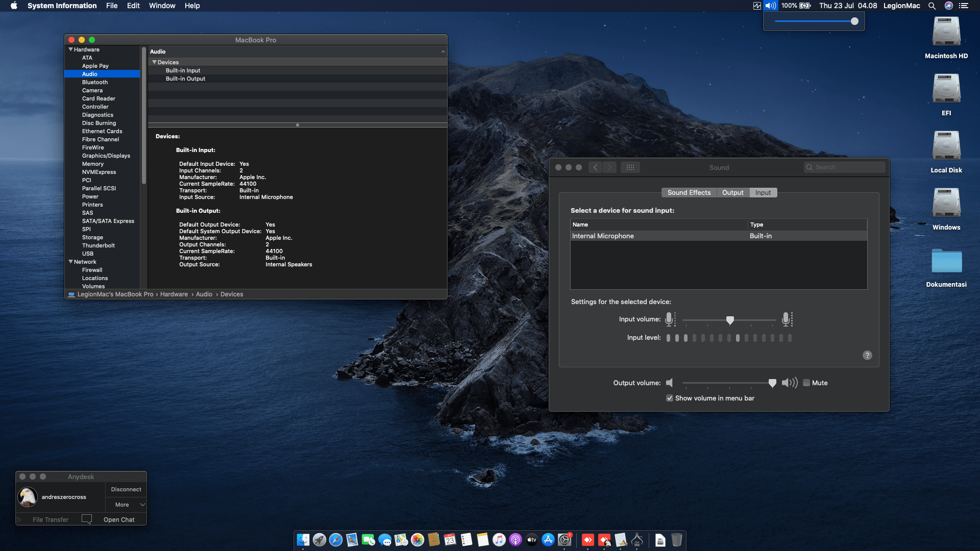Open the Edit menu
The image size is (980, 551).
[x=133, y=6]
